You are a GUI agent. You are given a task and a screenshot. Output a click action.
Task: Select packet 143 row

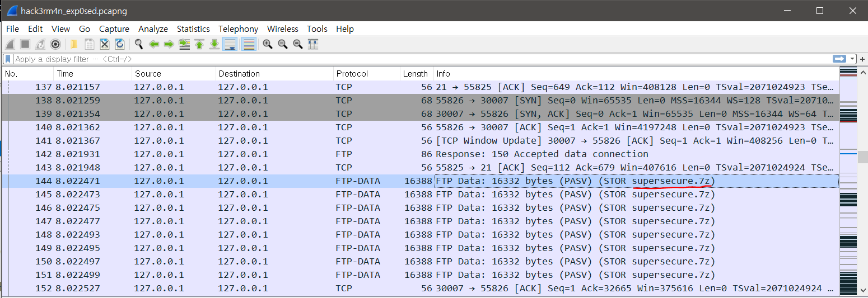click(420, 168)
